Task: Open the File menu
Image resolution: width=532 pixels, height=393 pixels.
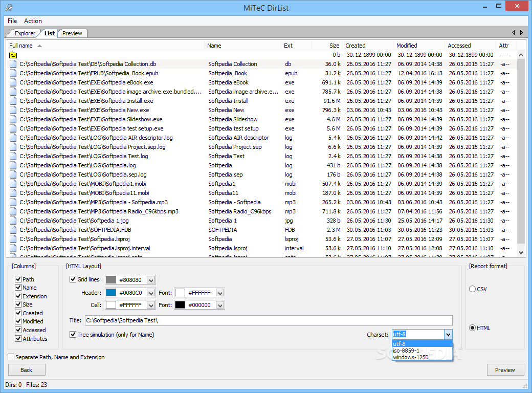Action: 12,20
